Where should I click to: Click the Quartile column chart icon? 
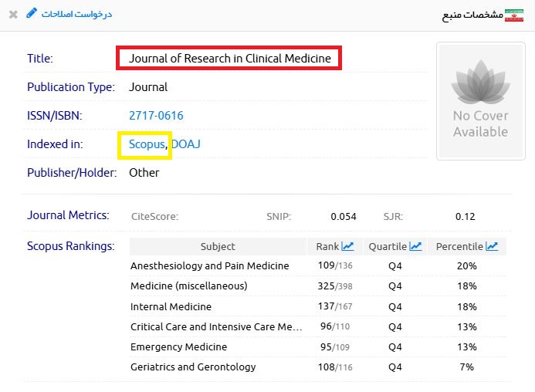coord(415,246)
